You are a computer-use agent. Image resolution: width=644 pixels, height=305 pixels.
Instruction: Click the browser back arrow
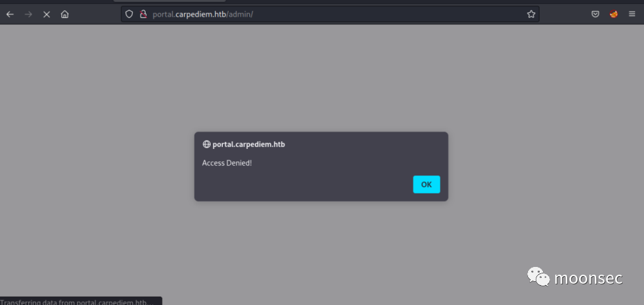coord(10,14)
